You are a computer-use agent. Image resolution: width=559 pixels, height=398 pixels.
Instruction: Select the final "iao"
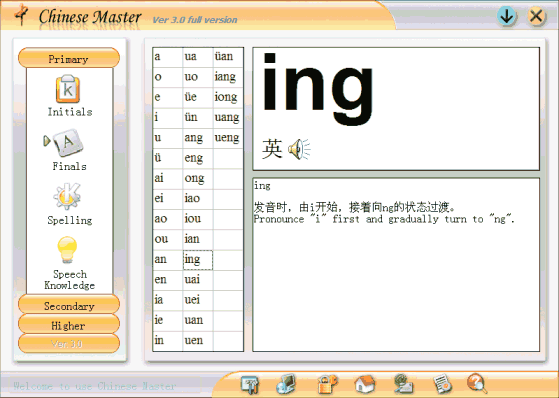point(198,199)
